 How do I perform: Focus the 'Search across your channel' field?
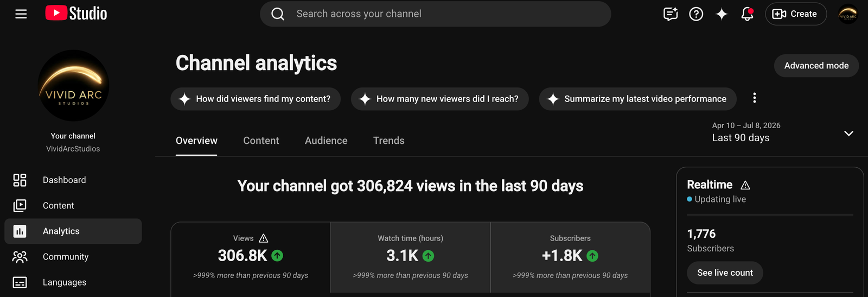(436, 14)
